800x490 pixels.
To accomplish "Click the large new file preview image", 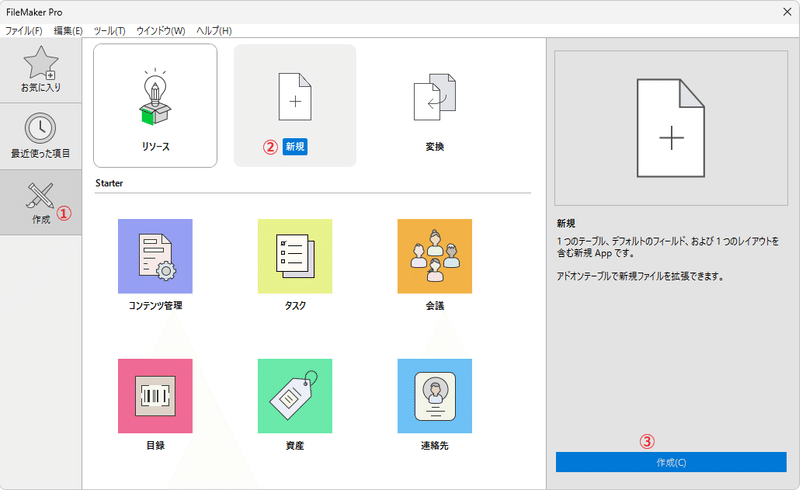I will pos(671,128).
